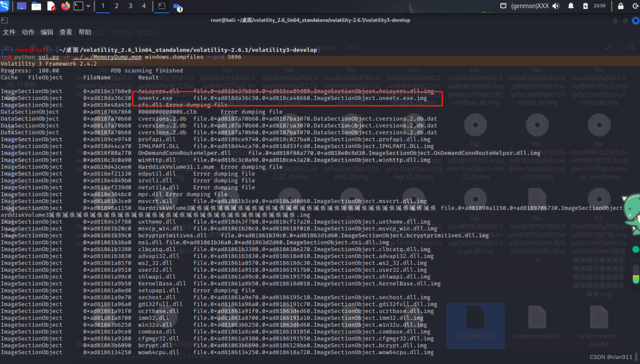This screenshot has height=364, width=640.
Task: Click the ../../MemoryDump.mem argument text
Action: 107,57
